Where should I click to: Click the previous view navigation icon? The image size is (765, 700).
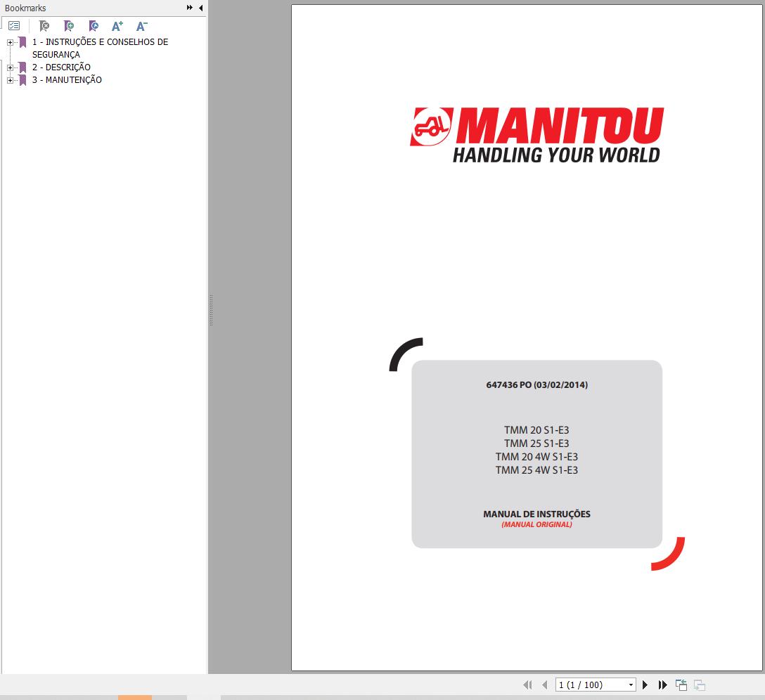click(x=681, y=685)
